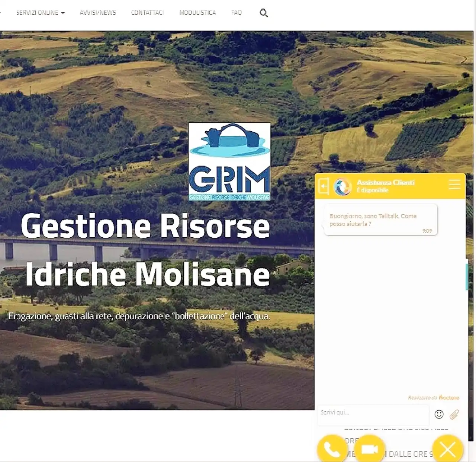Click the Assistenza Clienti header title
Screen dimensions: 476x462
(x=386, y=182)
